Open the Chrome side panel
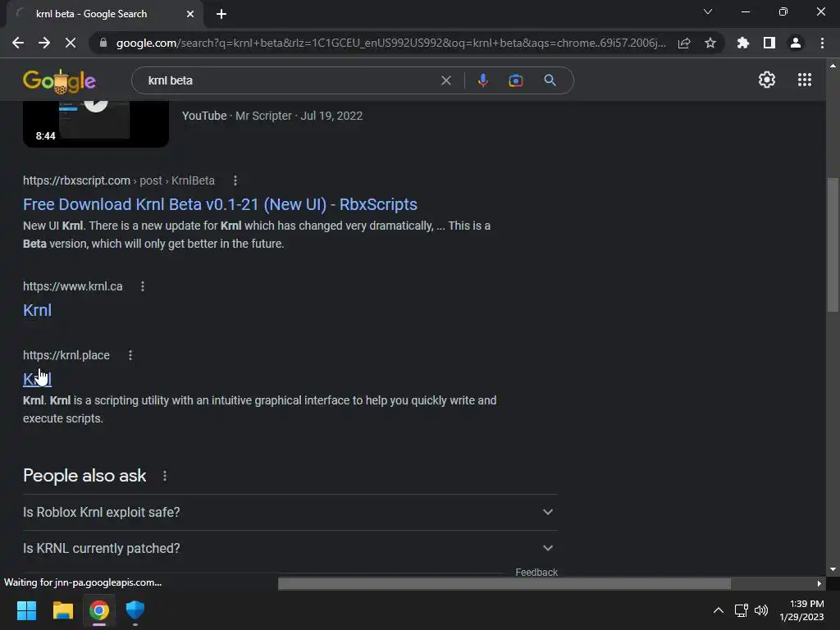Image resolution: width=840 pixels, height=630 pixels. pyautogui.click(x=769, y=43)
